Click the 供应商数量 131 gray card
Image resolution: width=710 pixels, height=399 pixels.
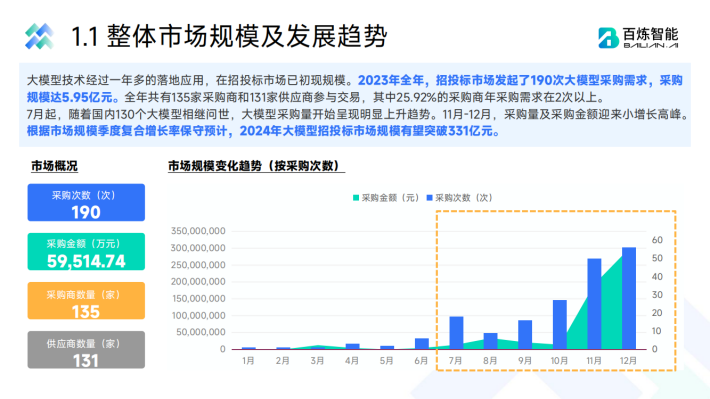[86, 350]
